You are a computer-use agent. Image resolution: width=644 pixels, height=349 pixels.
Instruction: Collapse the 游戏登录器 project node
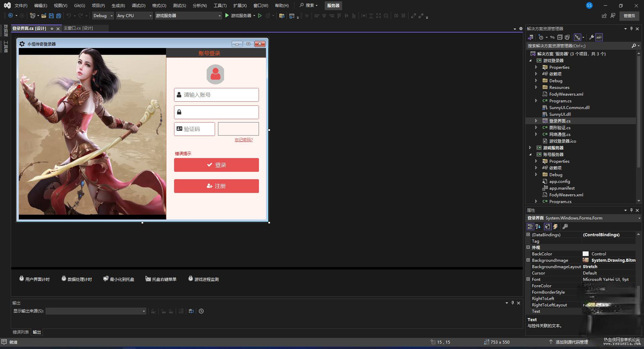coord(530,61)
